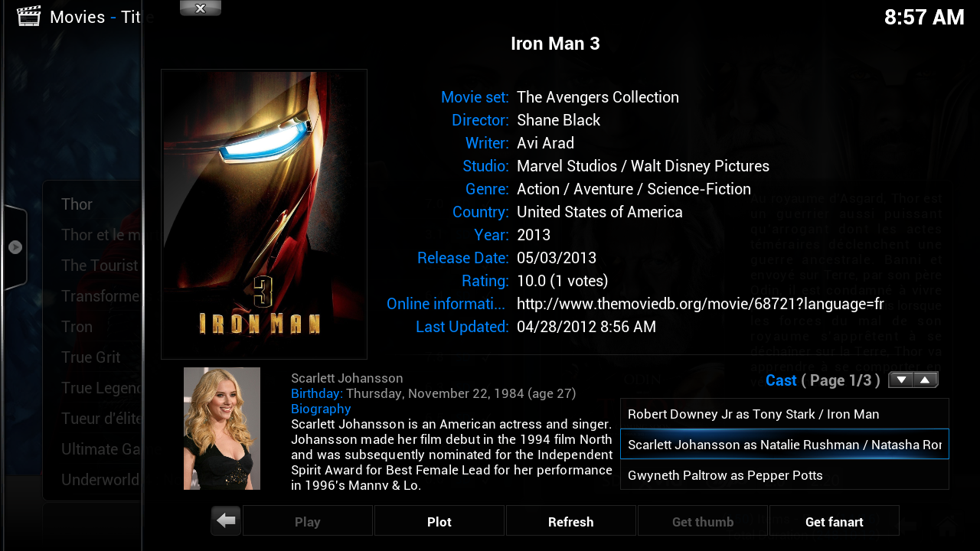Select the Iron Man 3 poster
This screenshot has width=980, height=551.
pyautogui.click(x=264, y=214)
